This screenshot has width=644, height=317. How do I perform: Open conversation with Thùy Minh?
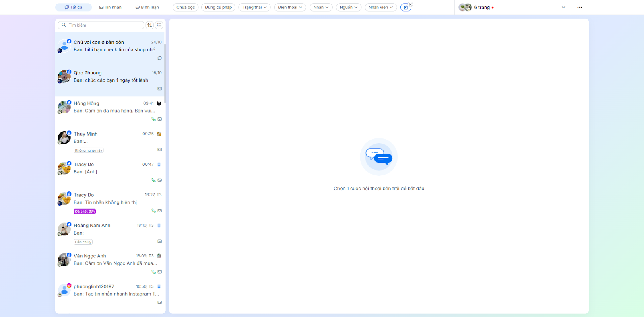(109, 142)
